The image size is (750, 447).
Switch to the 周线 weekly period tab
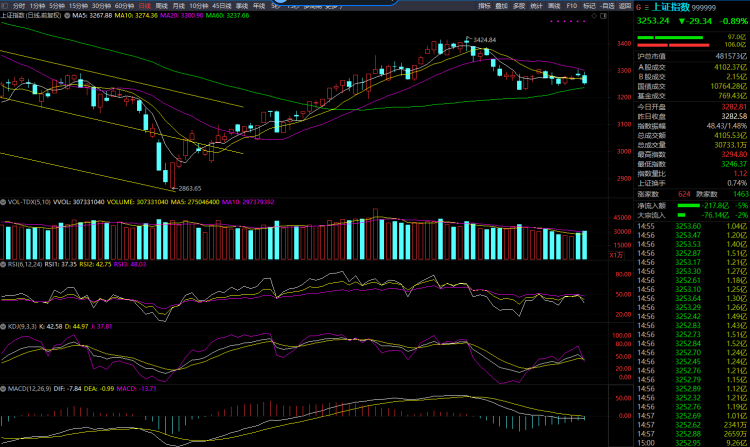(162, 6)
